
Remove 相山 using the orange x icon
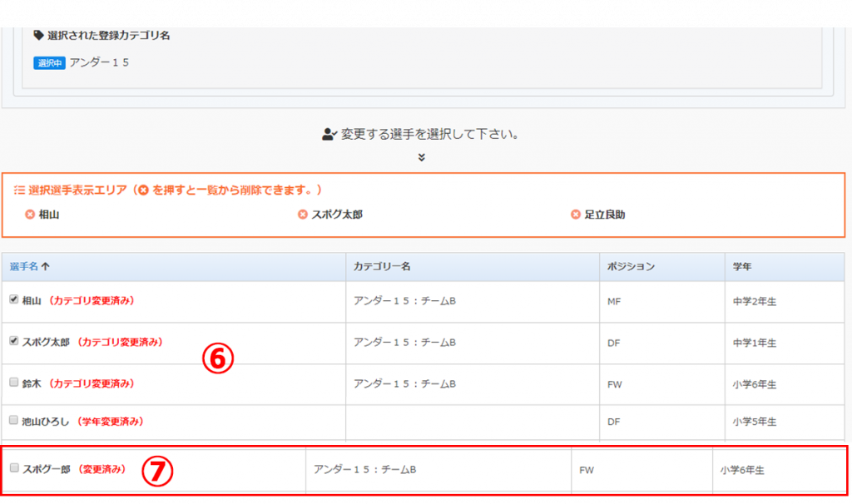coord(30,215)
